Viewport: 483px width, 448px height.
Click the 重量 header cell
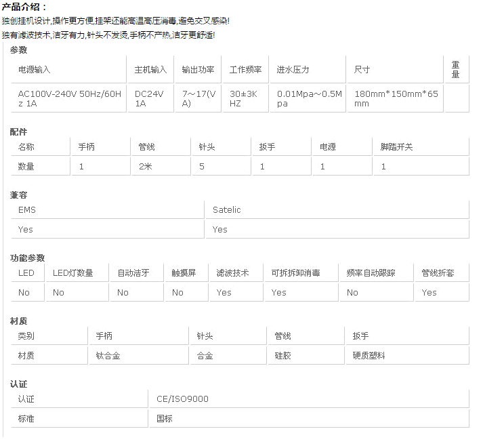[457, 70]
